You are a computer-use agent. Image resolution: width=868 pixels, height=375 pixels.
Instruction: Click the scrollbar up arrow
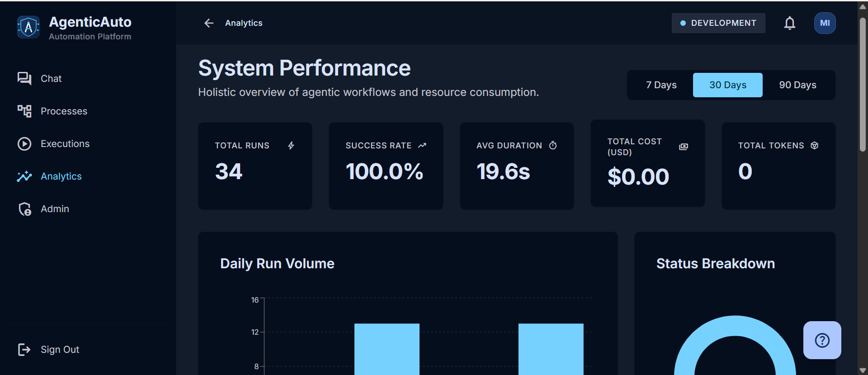(863, 7)
